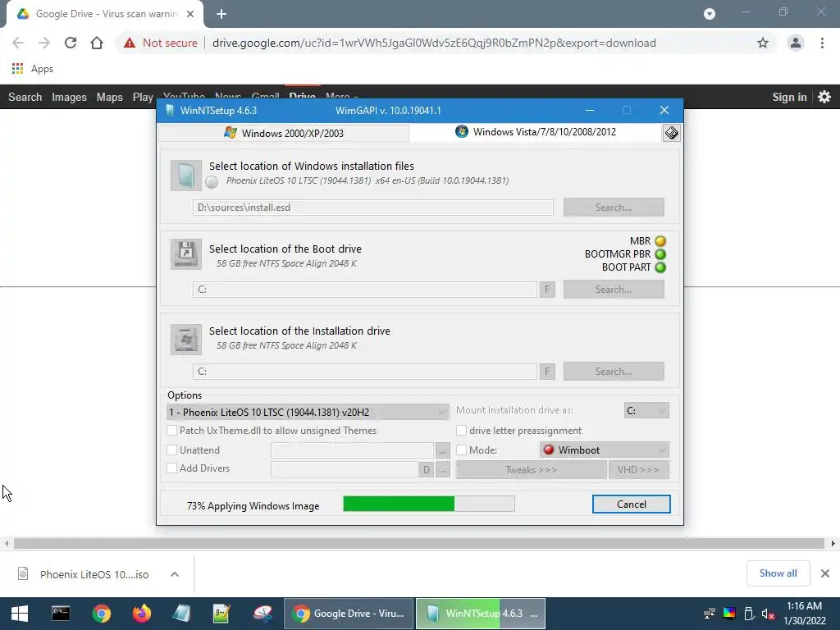
Task: Expand the downloaded Phoenix LiteOS iso options chevron
Action: pos(175,574)
